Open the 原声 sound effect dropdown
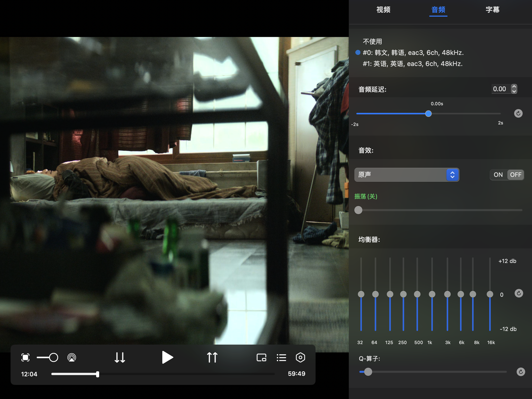 pyautogui.click(x=406, y=175)
